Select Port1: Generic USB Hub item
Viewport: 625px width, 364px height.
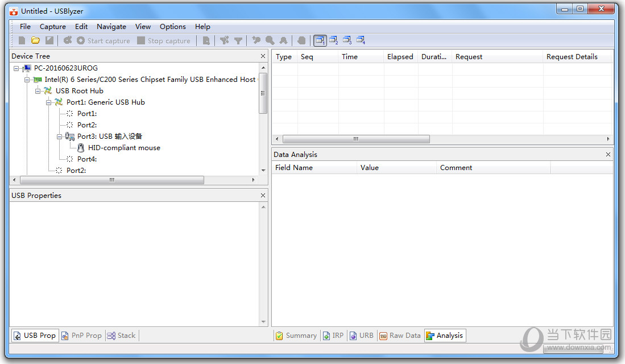(106, 102)
